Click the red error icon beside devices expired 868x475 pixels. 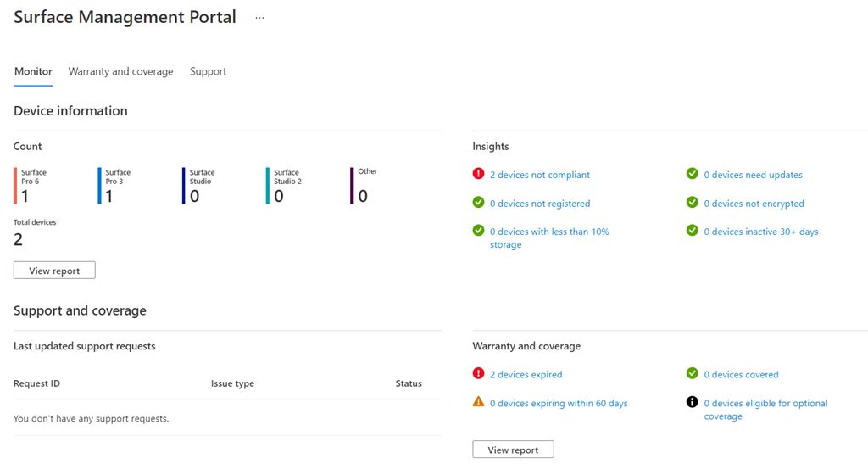click(x=479, y=373)
